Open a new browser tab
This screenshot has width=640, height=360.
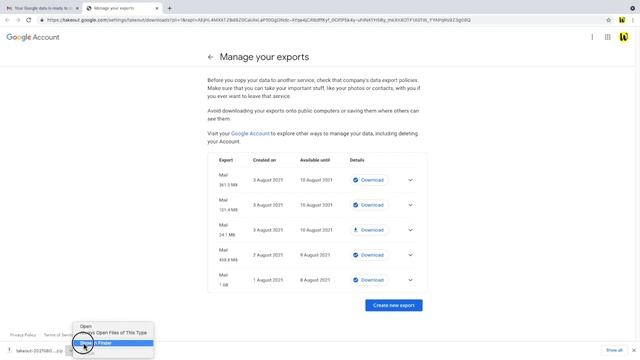[x=169, y=8]
